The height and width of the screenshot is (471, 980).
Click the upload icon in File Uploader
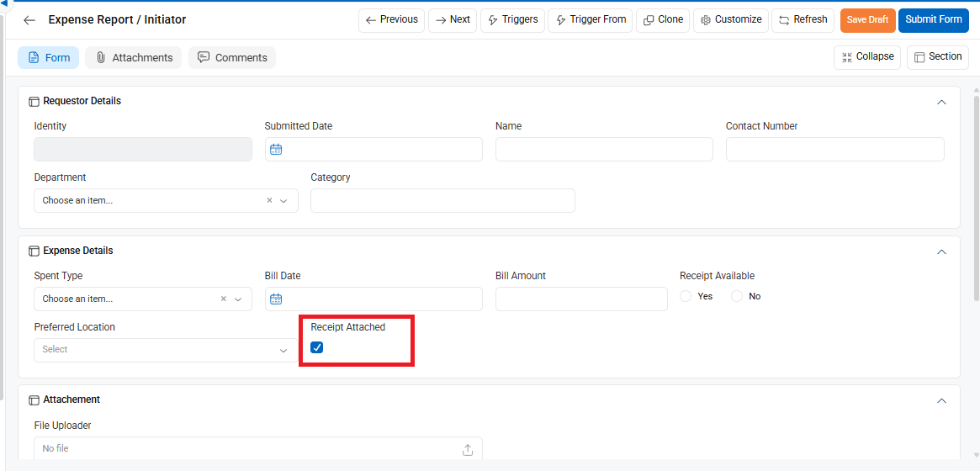click(468, 449)
